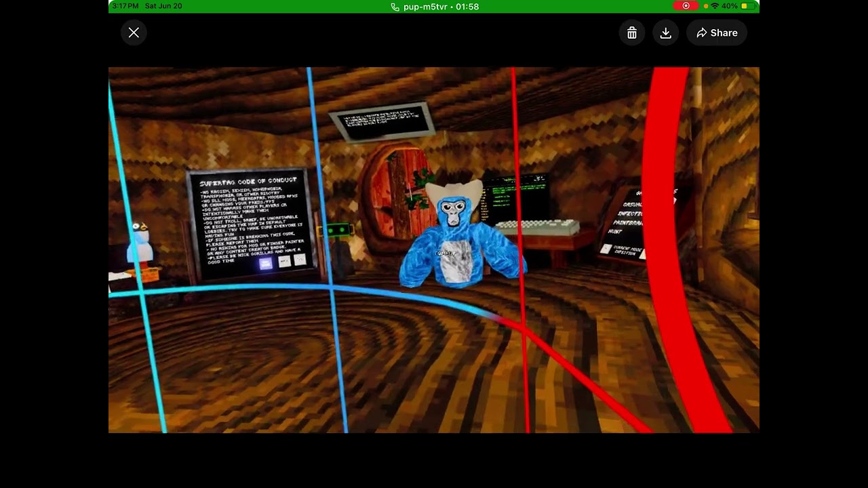Tap the 3:17 PM clock
This screenshot has height=488, width=868.
tap(125, 6)
